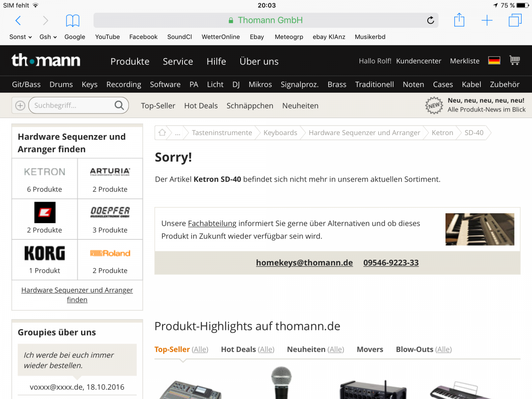Show all open Safari tabs
This screenshot has height=399, width=532.
point(515,20)
